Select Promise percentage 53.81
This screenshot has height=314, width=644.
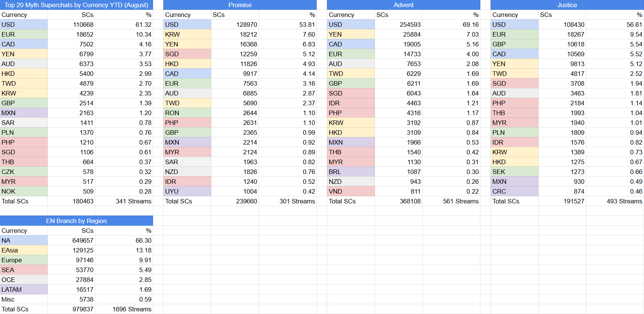(288, 25)
